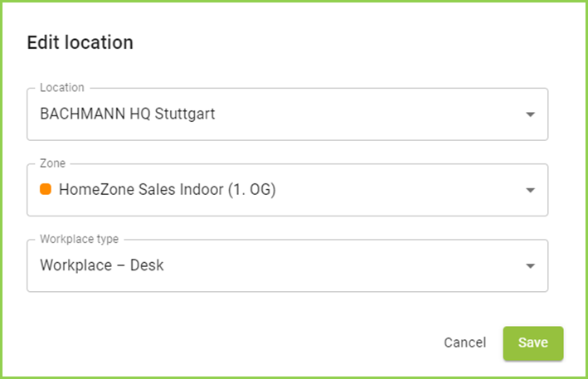
Task: Cancel the Edit location dialog
Action: pyautogui.click(x=464, y=343)
